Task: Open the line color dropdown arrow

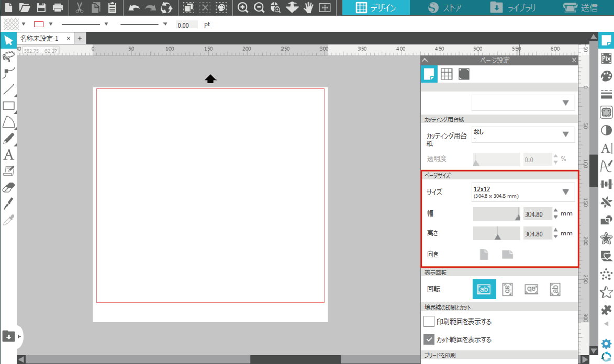Action: pyautogui.click(x=51, y=24)
